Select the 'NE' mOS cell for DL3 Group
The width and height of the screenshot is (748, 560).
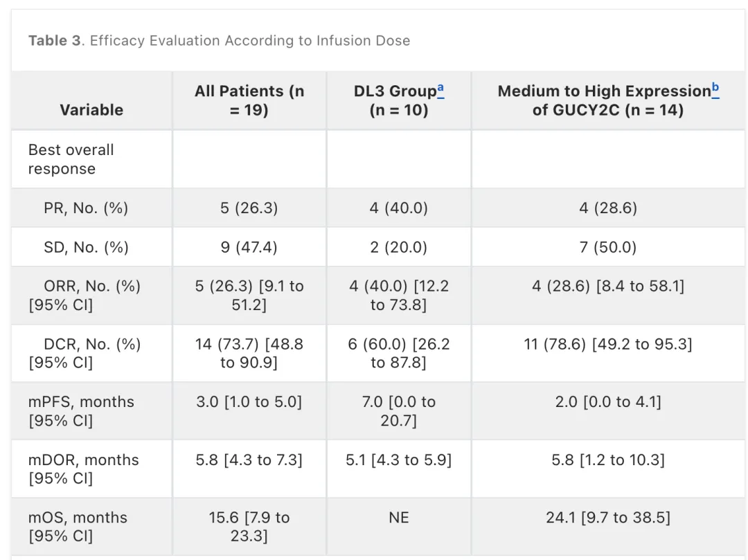(x=399, y=518)
